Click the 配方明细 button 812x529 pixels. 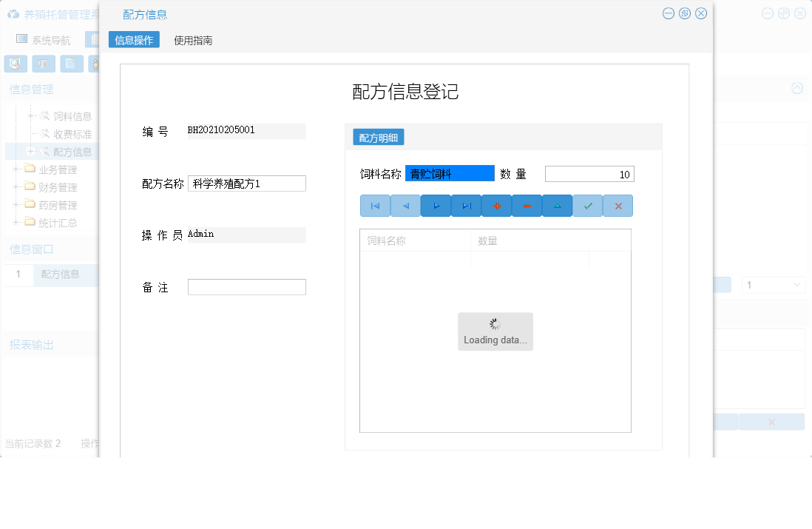[379, 136]
